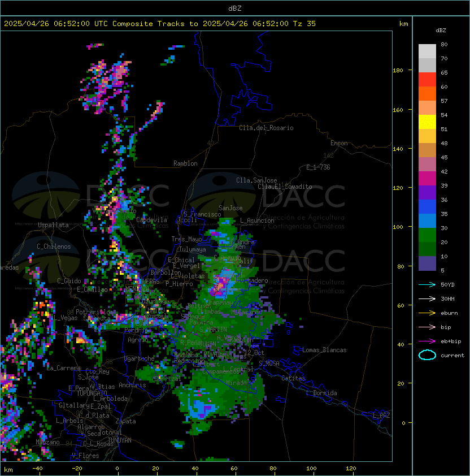Click the 'La_Carrera' place label
The height and width of the screenshot is (476, 470).
click(64, 368)
